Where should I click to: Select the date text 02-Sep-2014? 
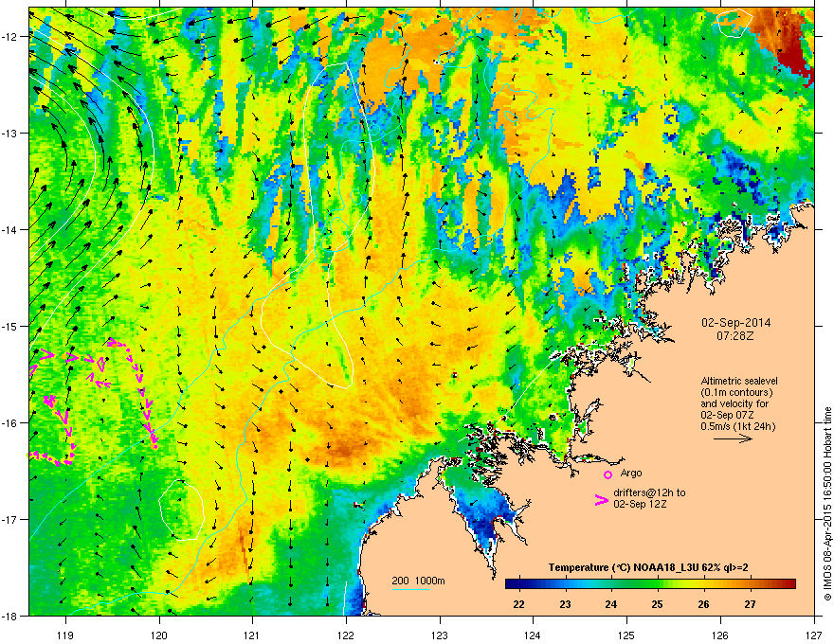(736, 323)
